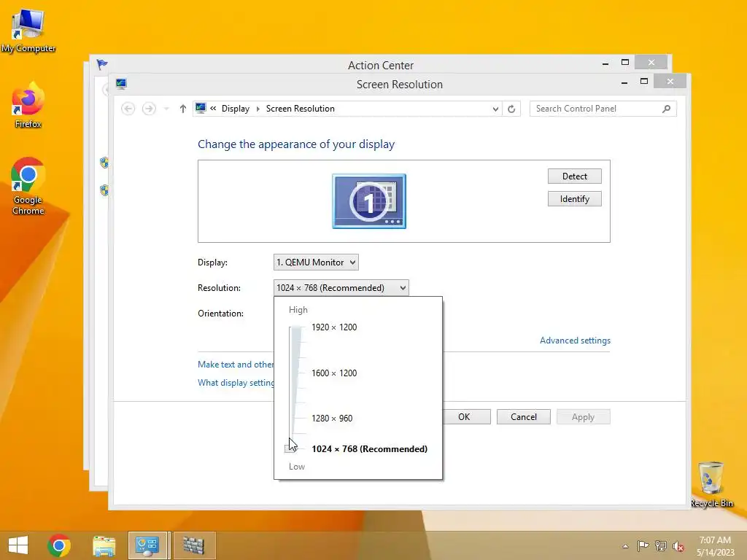Confirm with the OK button

point(464,416)
